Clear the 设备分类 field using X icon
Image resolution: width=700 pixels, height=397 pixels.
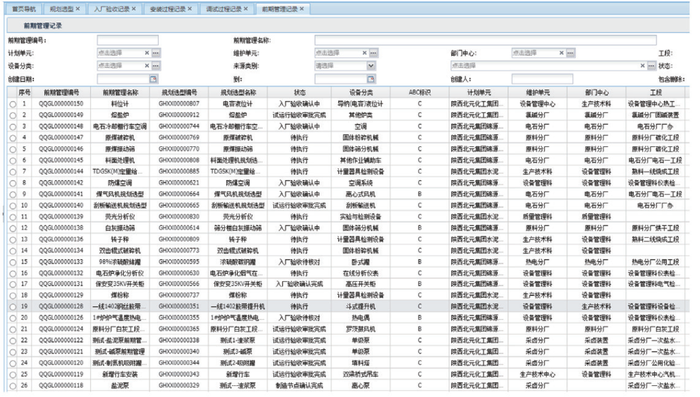[x=147, y=66]
